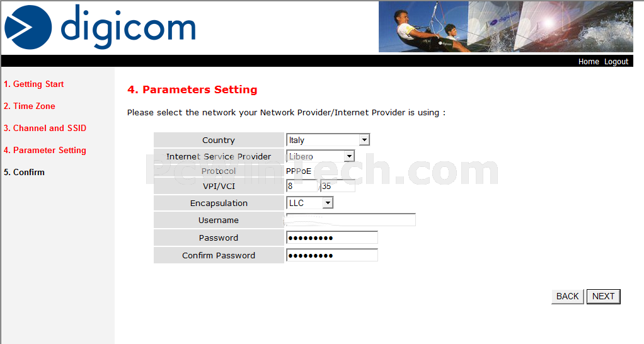Click the Logout link
The width and height of the screenshot is (644, 344).
(616, 62)
